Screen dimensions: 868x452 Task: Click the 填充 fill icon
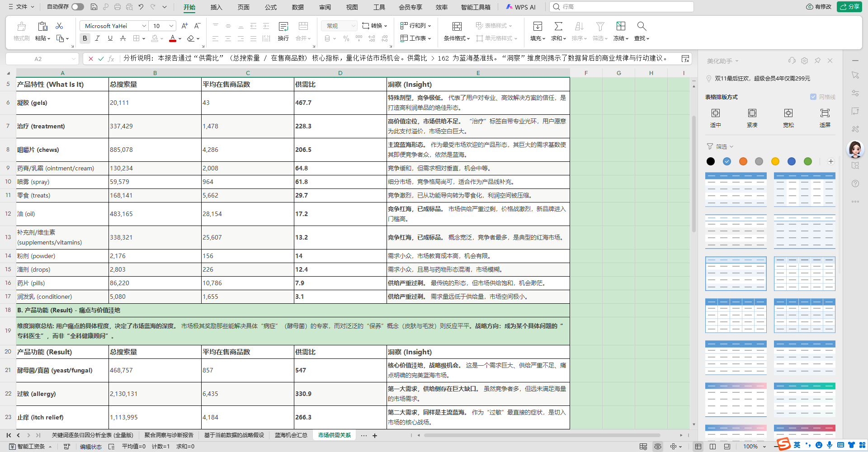[538, 27]
